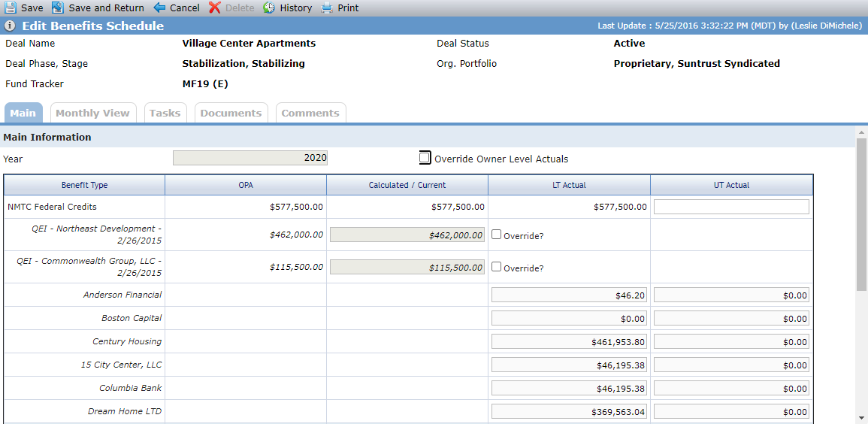868x424 pixels.
Task: Click the 15 City Center, LLC label
Action: tap(122, 365)
